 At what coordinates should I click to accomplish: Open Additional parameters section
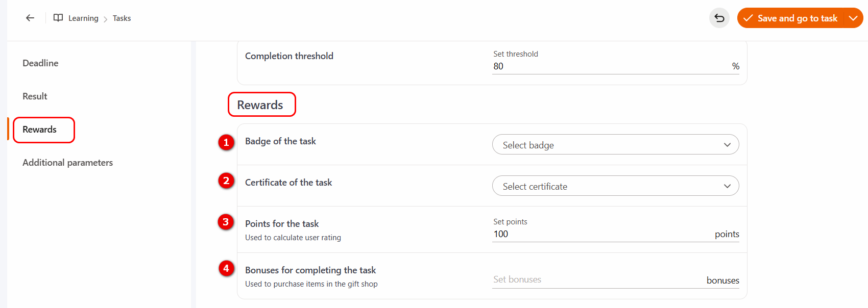67,163
